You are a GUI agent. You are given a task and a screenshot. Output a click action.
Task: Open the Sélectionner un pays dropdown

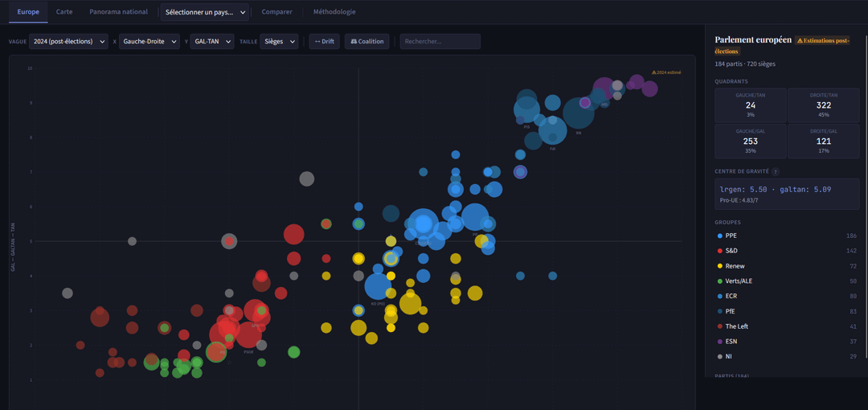point(205,12)
